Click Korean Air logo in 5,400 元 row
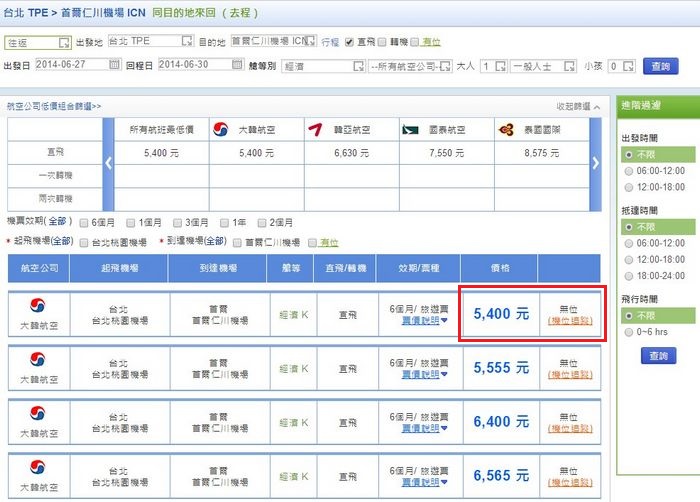700x502 pixels. tap(38, 305)
